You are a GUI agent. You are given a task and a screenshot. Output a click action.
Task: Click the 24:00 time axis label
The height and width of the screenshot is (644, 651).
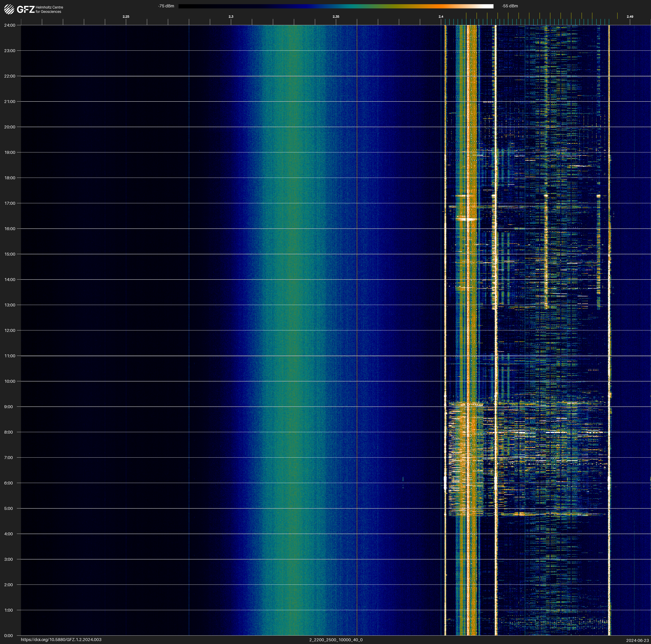pos(10,25)
